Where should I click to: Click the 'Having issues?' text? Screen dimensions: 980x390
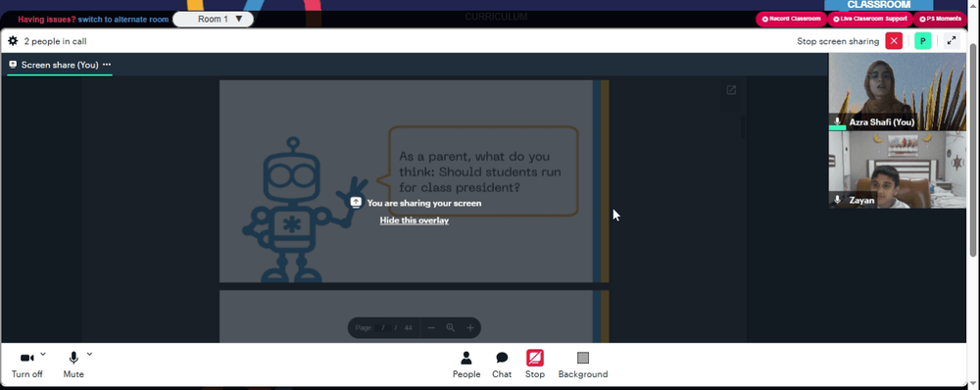47,20
